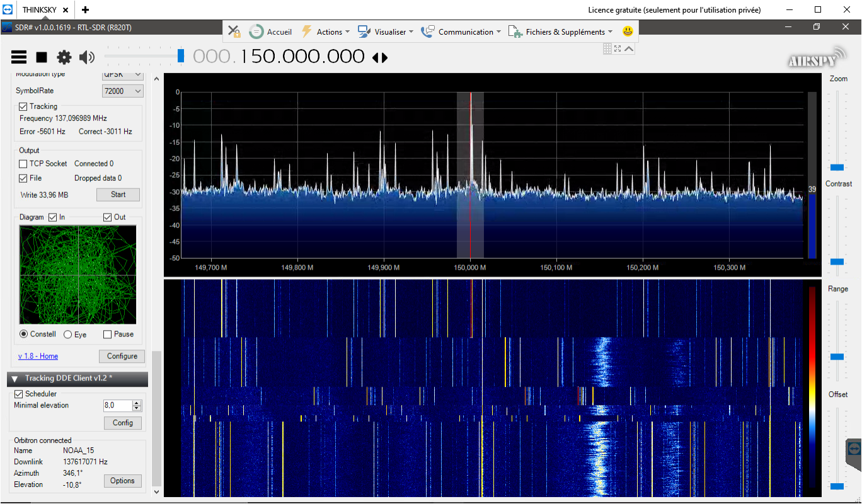Toggle the Tracking checkbox

[x=23, y=106]
